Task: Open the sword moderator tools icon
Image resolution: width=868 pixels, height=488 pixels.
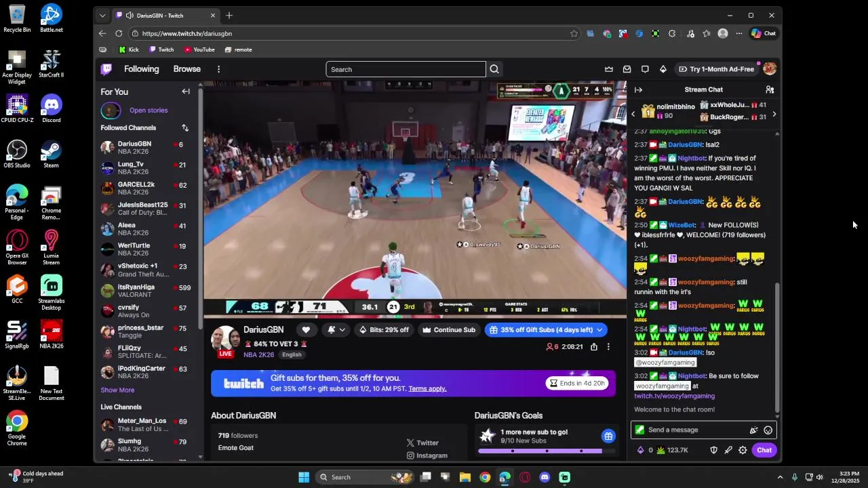Action: click(728, 450)
